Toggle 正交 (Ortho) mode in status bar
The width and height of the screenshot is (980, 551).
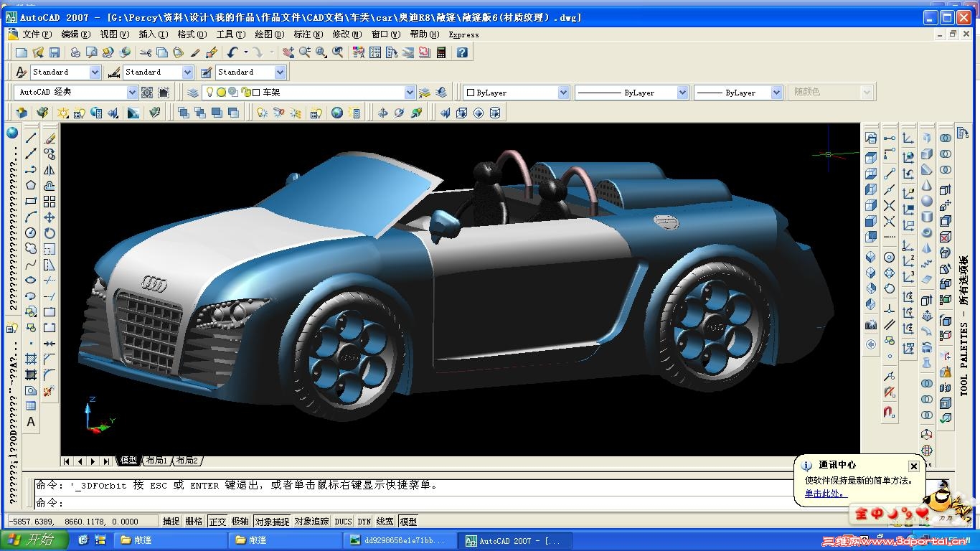217,522
